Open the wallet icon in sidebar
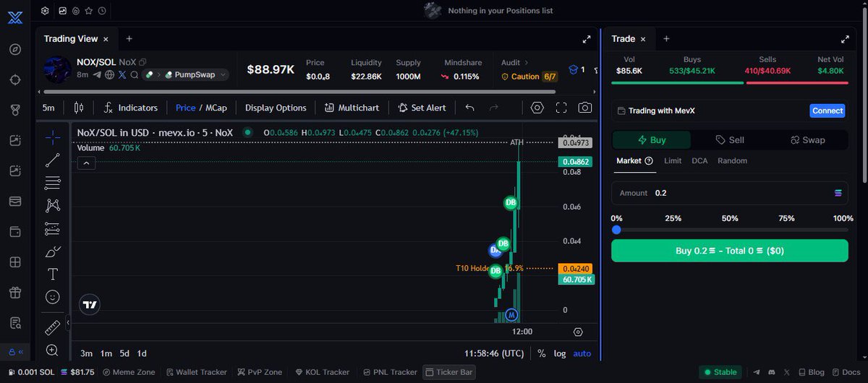The width and height of the screenshot is (868, 383). pos(15,231)
